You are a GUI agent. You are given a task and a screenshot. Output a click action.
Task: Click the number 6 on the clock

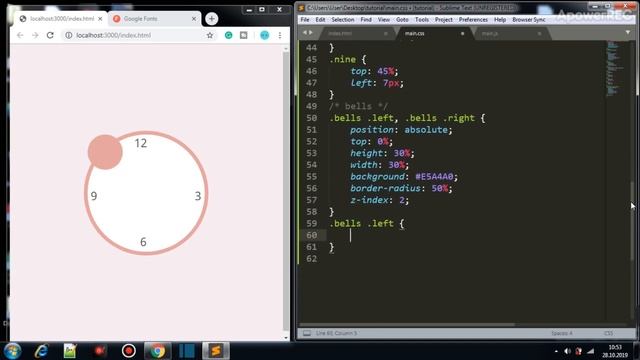point(143,242)
